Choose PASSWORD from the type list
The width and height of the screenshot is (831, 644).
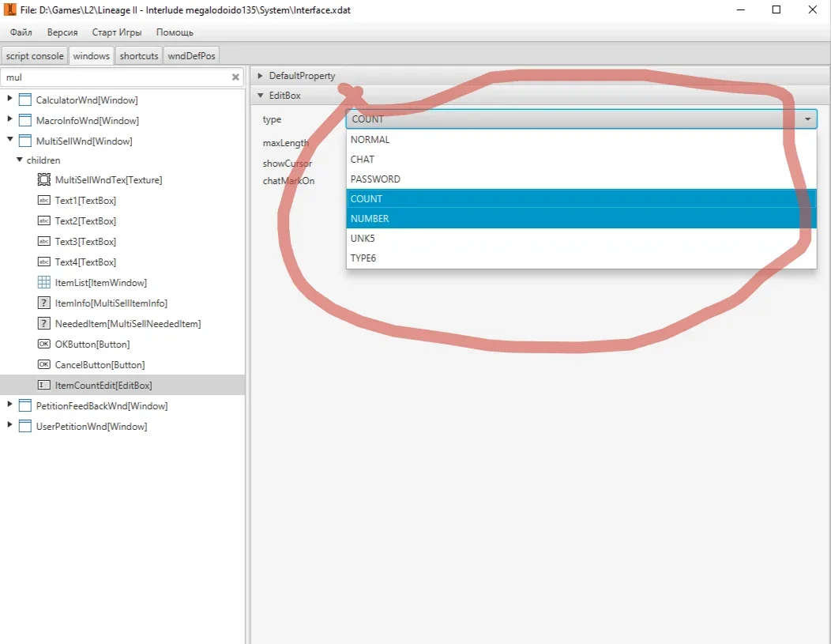[x=581, y=179]
